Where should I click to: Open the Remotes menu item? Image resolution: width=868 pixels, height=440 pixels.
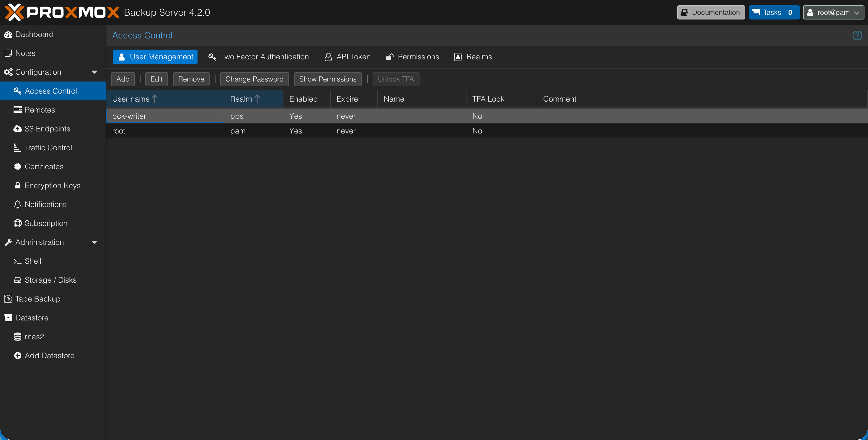point(53,110)
